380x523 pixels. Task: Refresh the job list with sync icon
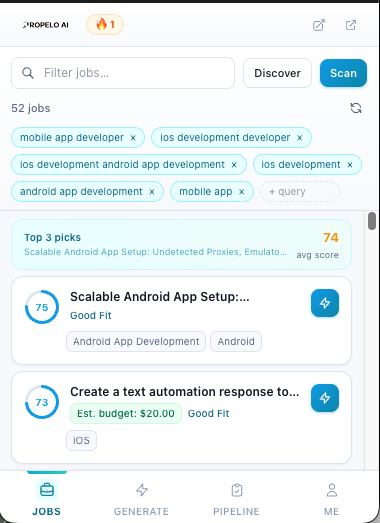[356, 108]
